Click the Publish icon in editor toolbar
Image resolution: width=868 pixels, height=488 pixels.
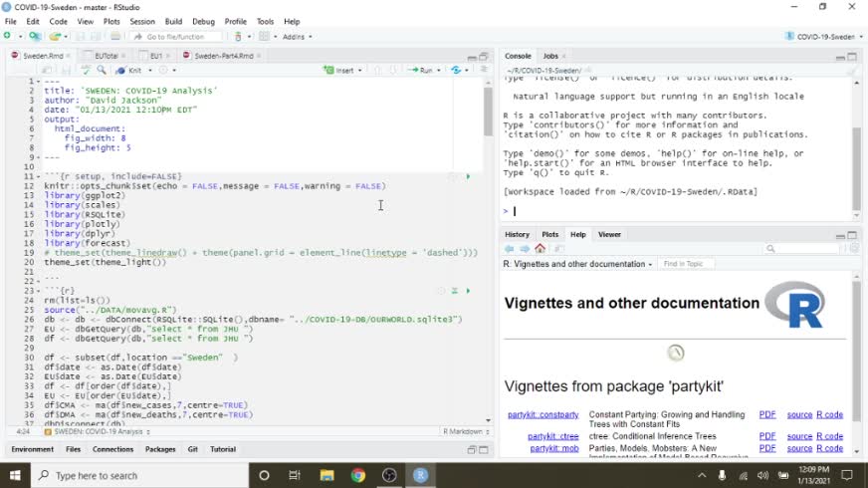click(456, 71)
